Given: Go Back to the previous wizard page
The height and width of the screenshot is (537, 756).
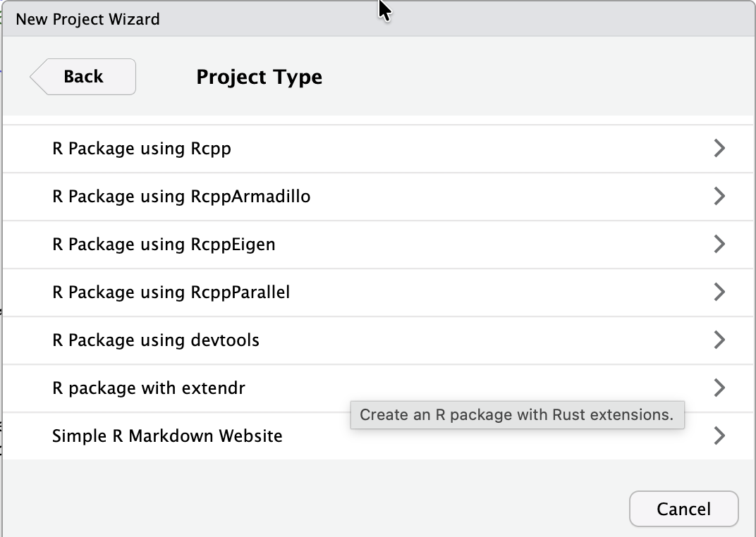Looking at the screenshot, I should point(83,77).
